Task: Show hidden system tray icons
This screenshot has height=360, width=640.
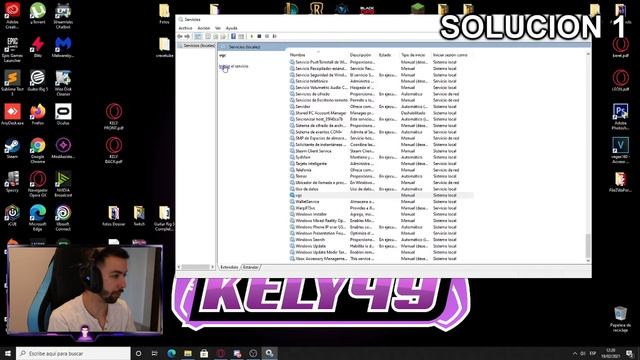Action: [575, 353]
